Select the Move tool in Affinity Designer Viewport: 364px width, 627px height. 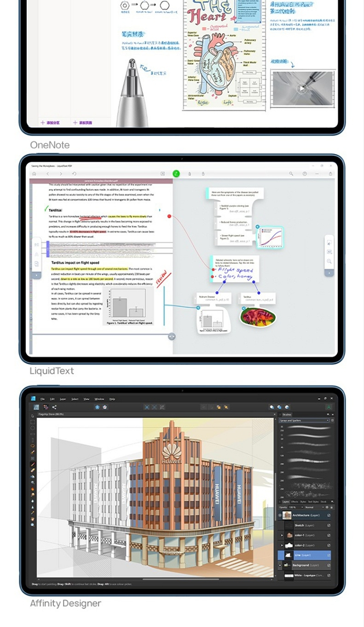click(x=33, y=416)
